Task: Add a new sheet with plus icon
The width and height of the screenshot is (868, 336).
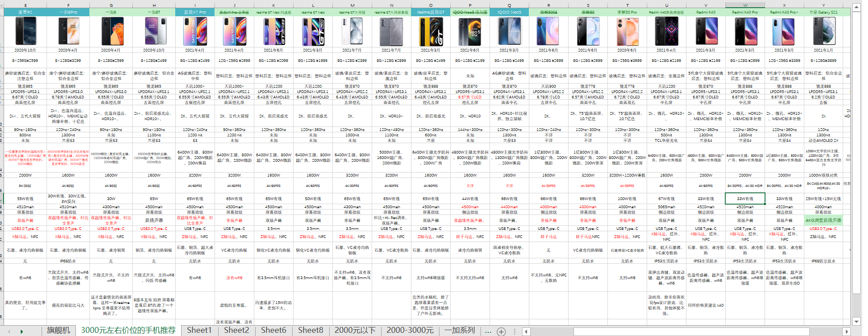Action: click(x=501, y=331)
